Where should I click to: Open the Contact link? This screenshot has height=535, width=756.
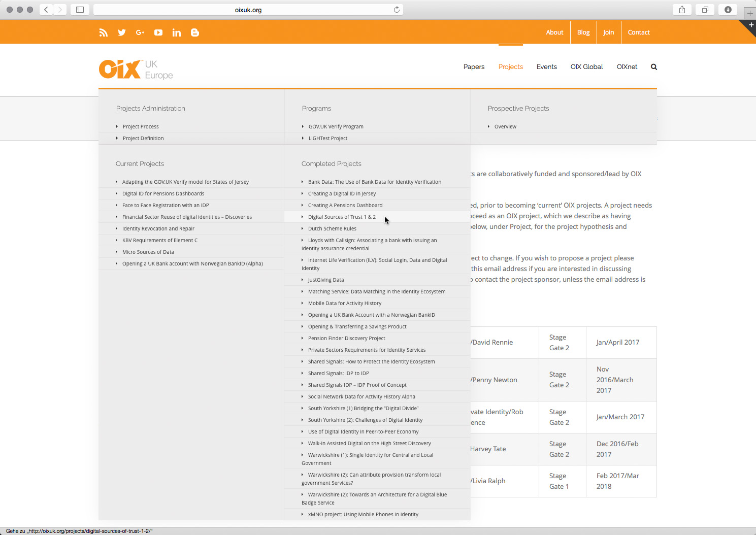[639, 32]
